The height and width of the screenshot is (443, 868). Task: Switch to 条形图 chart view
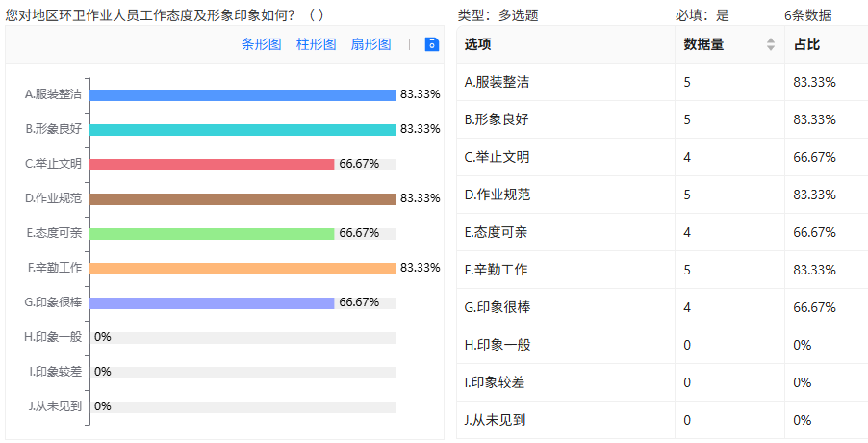pos(261,44)
